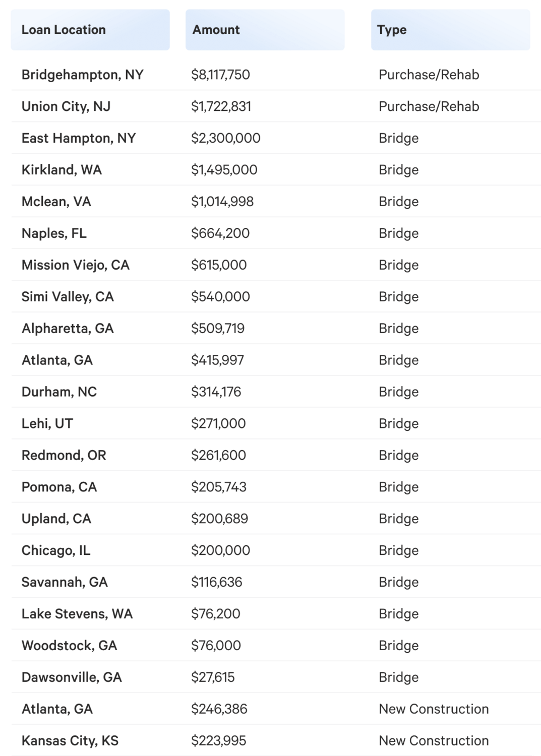Click the Alpharetta, GA location
541x756 pixels.
[68, 329]
